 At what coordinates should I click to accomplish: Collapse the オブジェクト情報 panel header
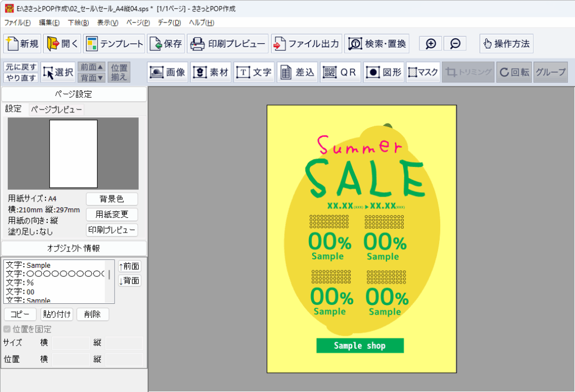74,248
